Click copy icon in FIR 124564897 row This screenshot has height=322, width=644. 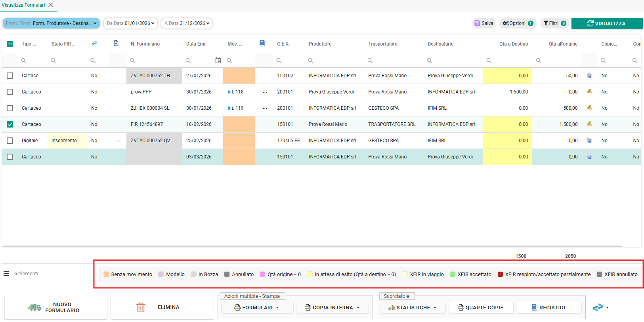click(589, 124)
